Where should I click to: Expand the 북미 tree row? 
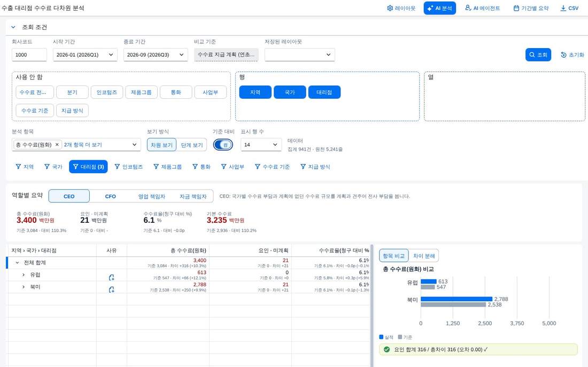[23, 287]
